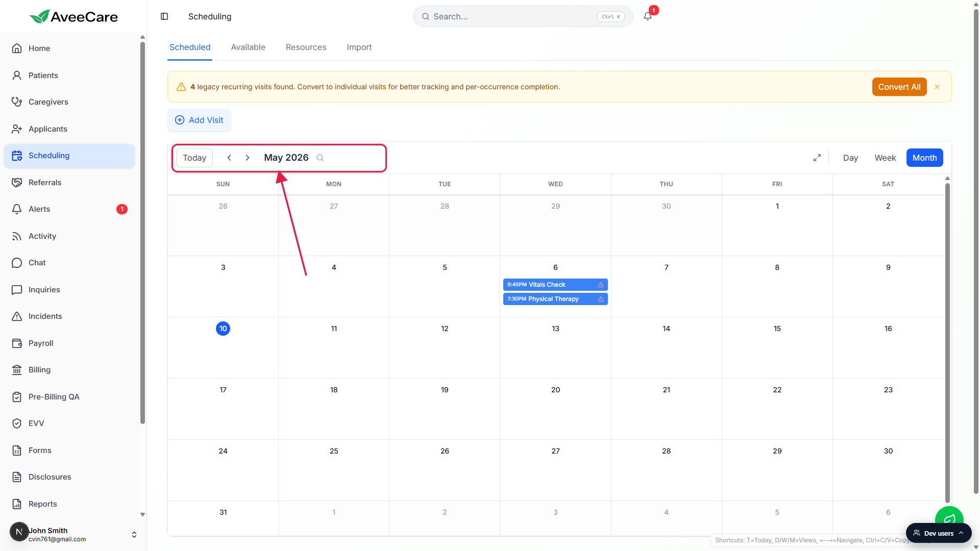Open the 6:45PM Vitals Check visit
The image size is (980, 551).
pyautogui.click(x=555, y=285)
